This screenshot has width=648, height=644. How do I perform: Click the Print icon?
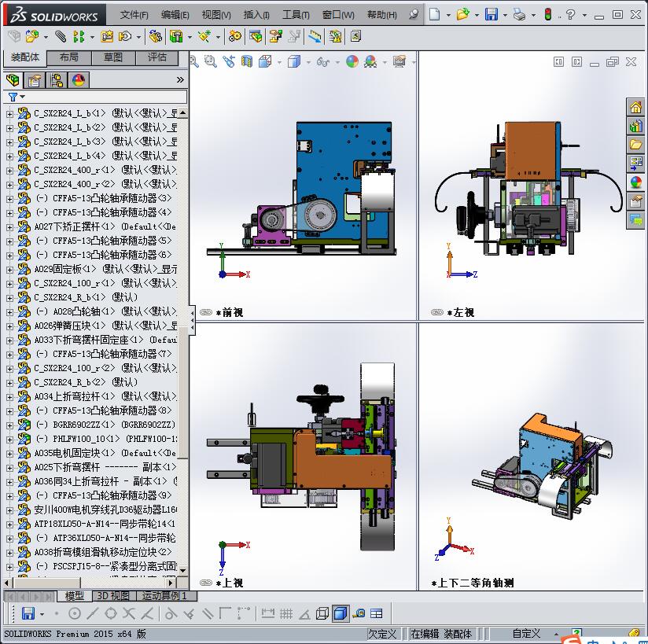point(519,15)
